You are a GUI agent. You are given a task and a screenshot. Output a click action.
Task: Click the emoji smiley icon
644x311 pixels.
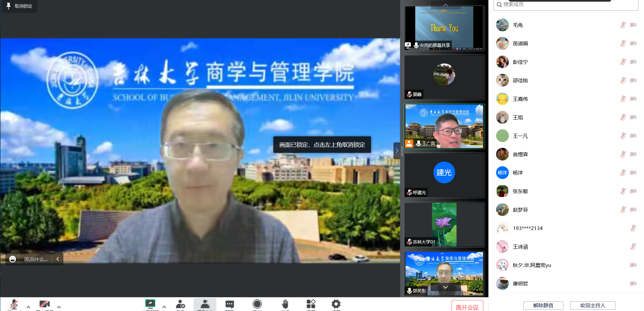[13, 259]
